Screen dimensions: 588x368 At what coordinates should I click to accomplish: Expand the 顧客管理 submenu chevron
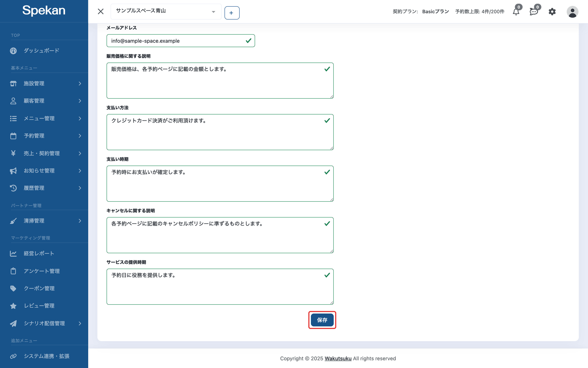[80, 101]
